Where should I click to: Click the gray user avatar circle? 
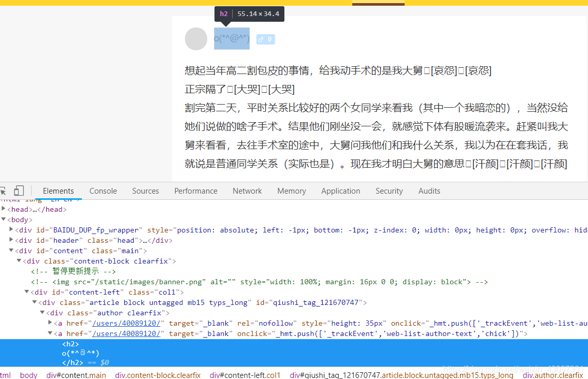(196, 39)
